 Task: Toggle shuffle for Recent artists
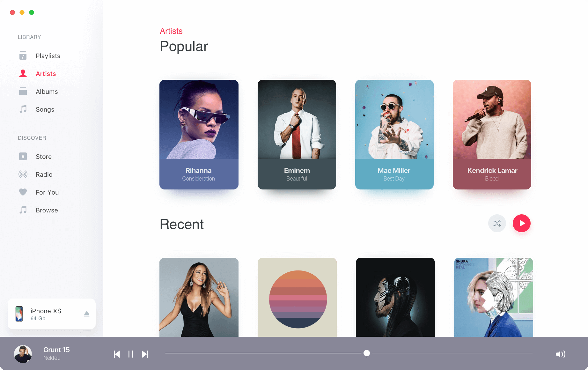(497, 223)
